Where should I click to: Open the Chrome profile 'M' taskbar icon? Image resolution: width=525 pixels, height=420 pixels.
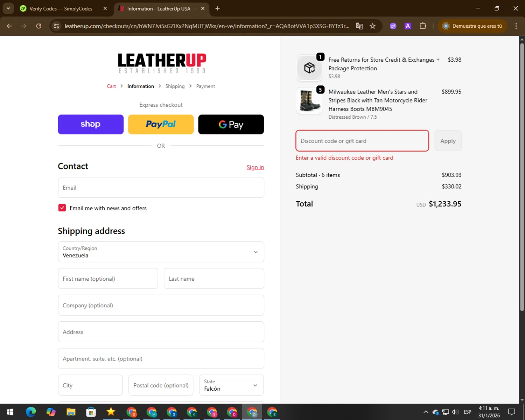(x=152, y=412)
